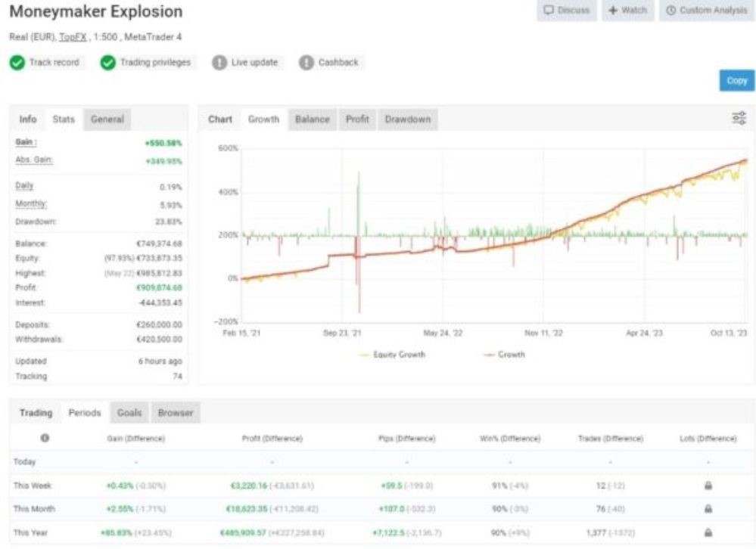Click the Sep 23, '21 axis label
Screen dimensions: 756x549
pos(342,333)
